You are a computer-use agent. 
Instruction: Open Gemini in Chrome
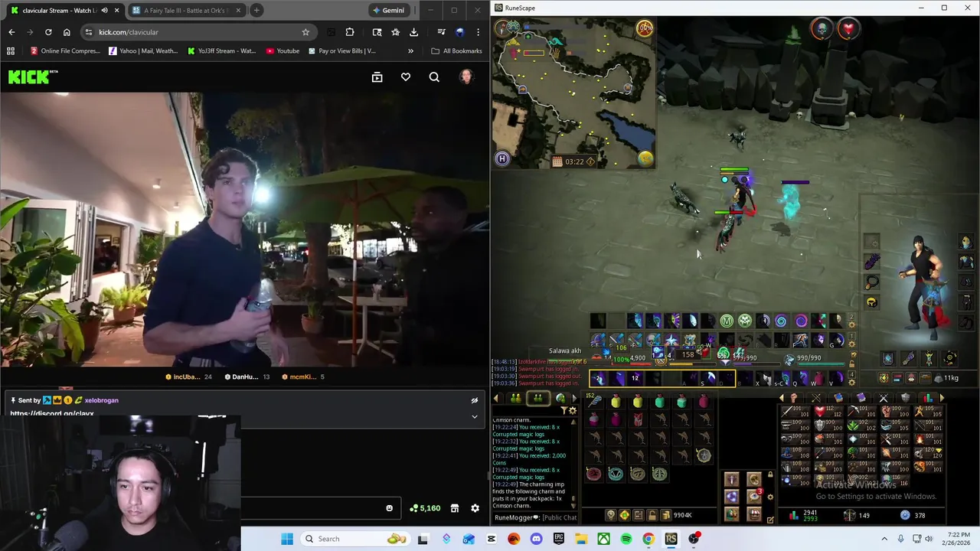388,10
